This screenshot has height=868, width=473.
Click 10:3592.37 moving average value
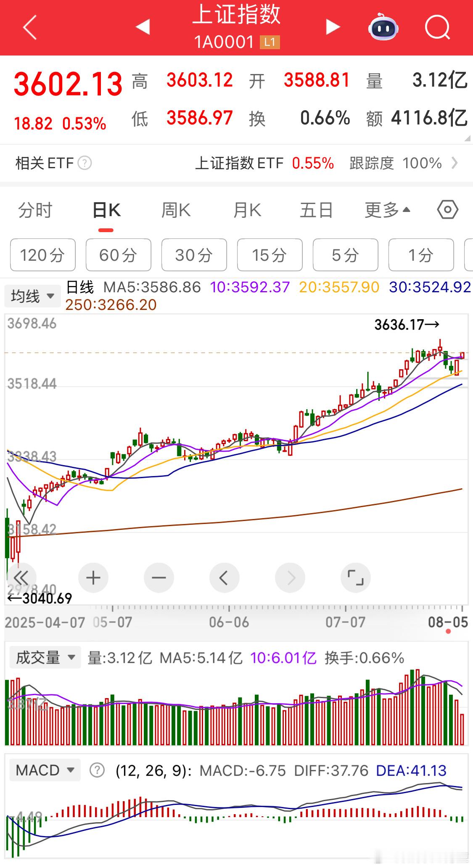click(x=250, y=287)
